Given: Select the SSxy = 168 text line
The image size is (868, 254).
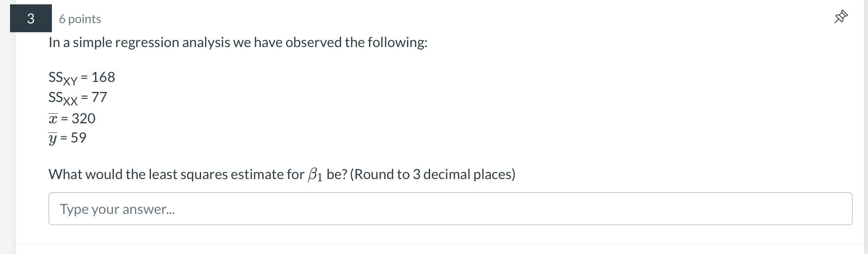Looking at the screenshot, I should pos(82,78).
